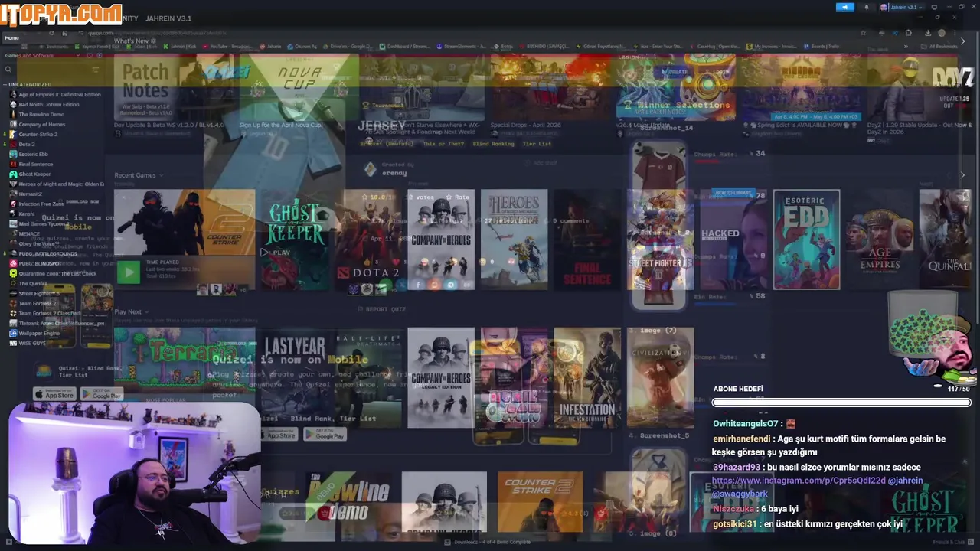Image resolution: width=980 pixels, height=551 pixels.
Task: Open the library advanced filter icon
Action: pyautogui.click(x=96, y=70)
